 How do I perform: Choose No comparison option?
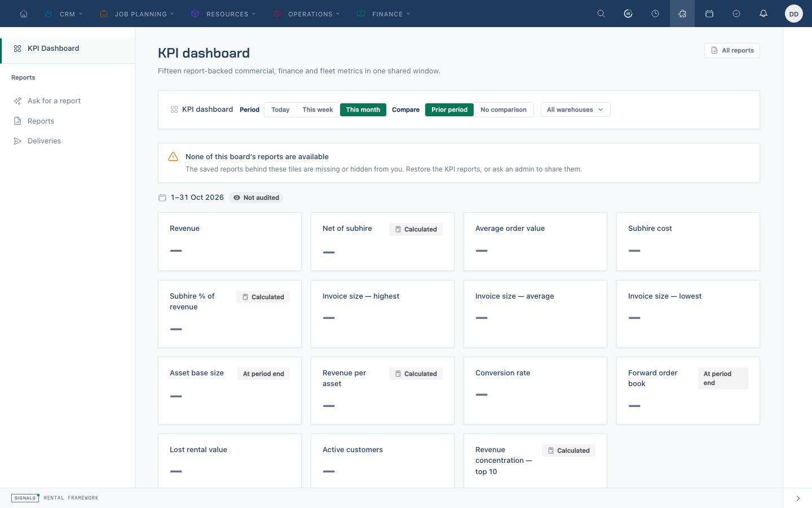click(504, 110)
